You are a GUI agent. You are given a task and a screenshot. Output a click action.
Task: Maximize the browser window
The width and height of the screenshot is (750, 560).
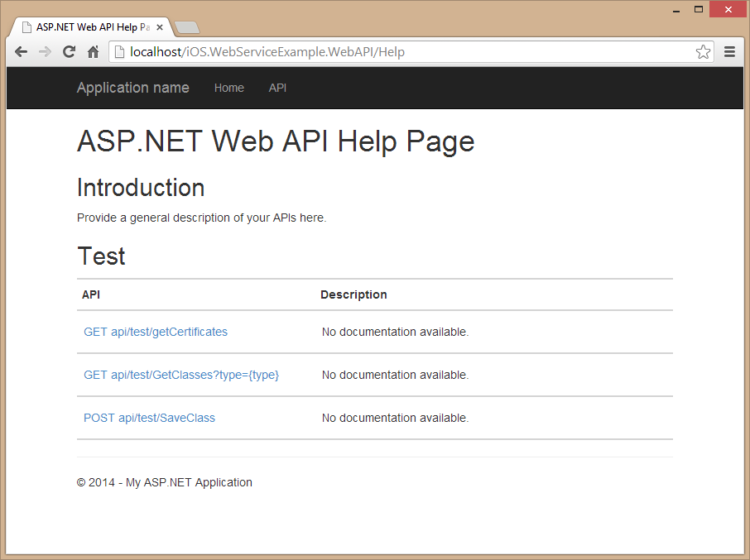pos(699,10)
